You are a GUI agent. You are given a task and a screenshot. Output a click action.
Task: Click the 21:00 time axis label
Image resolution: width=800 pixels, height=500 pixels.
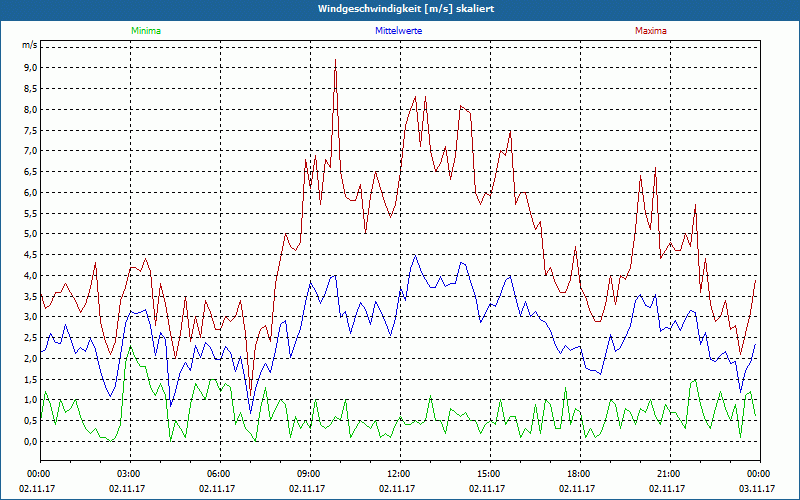(670, 474)
